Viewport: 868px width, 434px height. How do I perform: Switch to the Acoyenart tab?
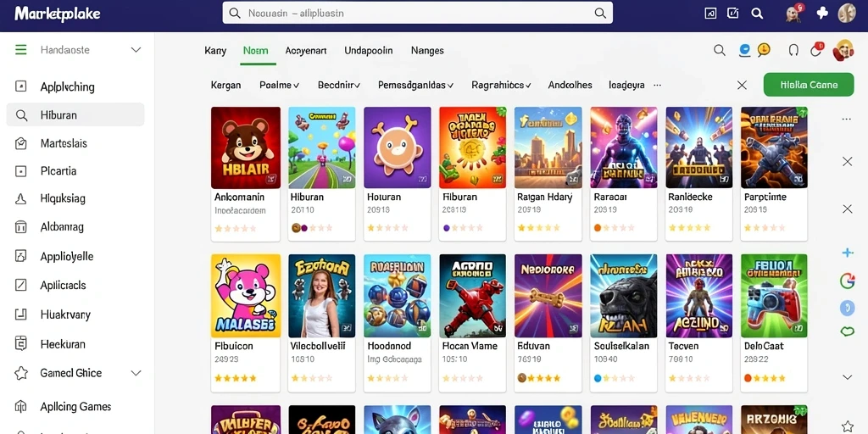click(x=305, y=50)
